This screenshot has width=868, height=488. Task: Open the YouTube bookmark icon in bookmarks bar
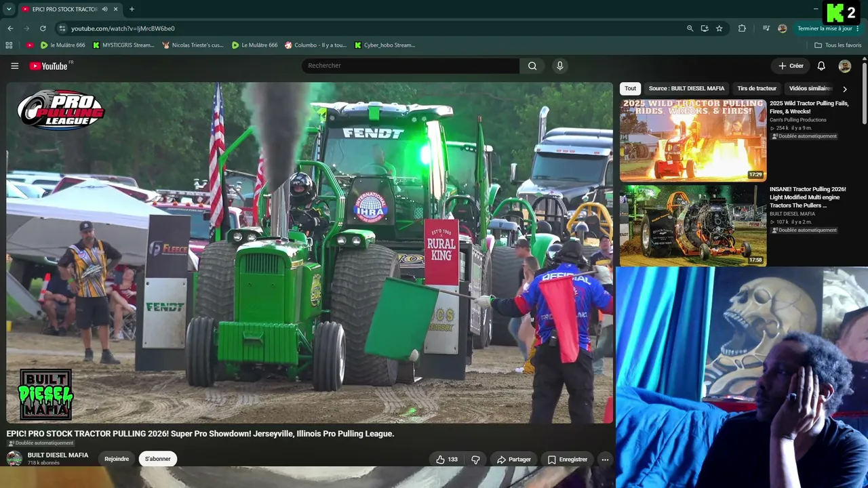30,45
